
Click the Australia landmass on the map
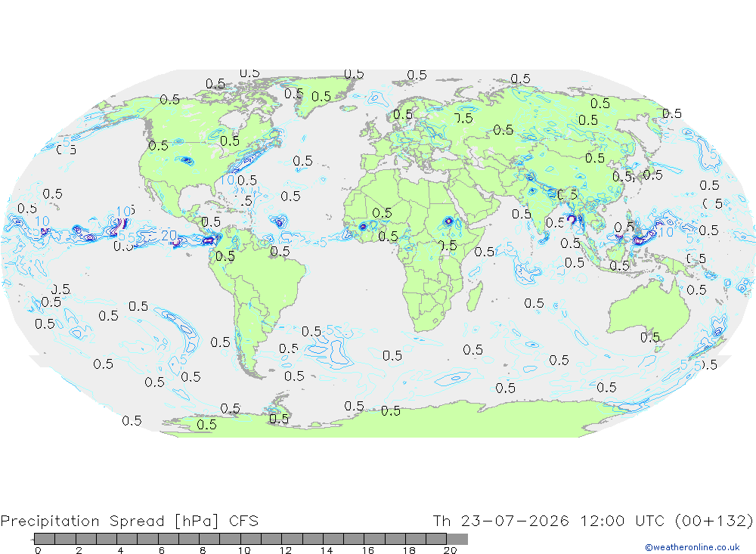pos(649,308)
